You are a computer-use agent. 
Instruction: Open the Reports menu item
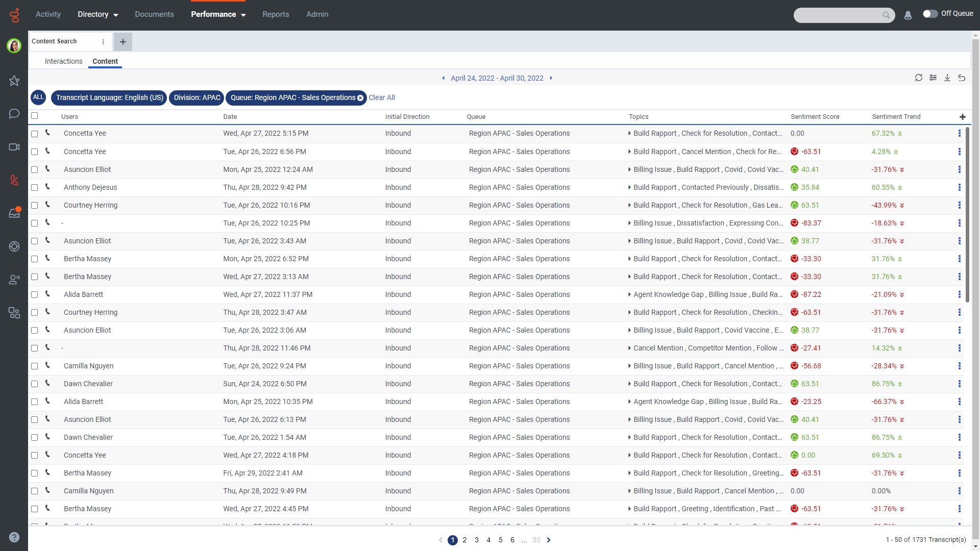(x=276, y=14)
